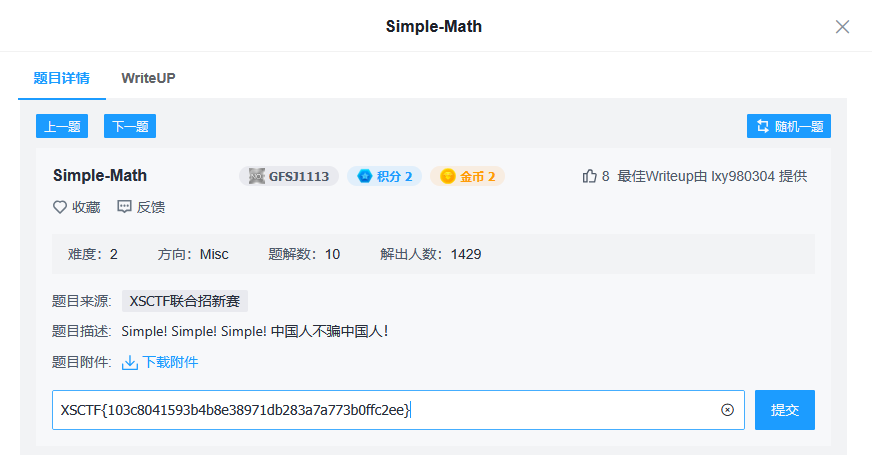Click the 题目附件 label
Viewport: 872px width, 455px height.
pyautogui.click(x=81, y=362)
